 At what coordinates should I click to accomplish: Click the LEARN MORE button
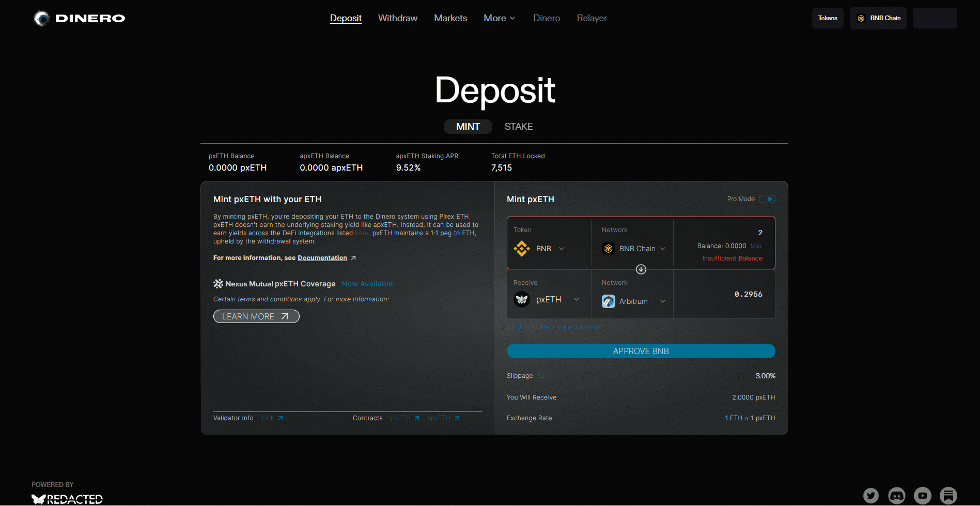pos(256,316)
